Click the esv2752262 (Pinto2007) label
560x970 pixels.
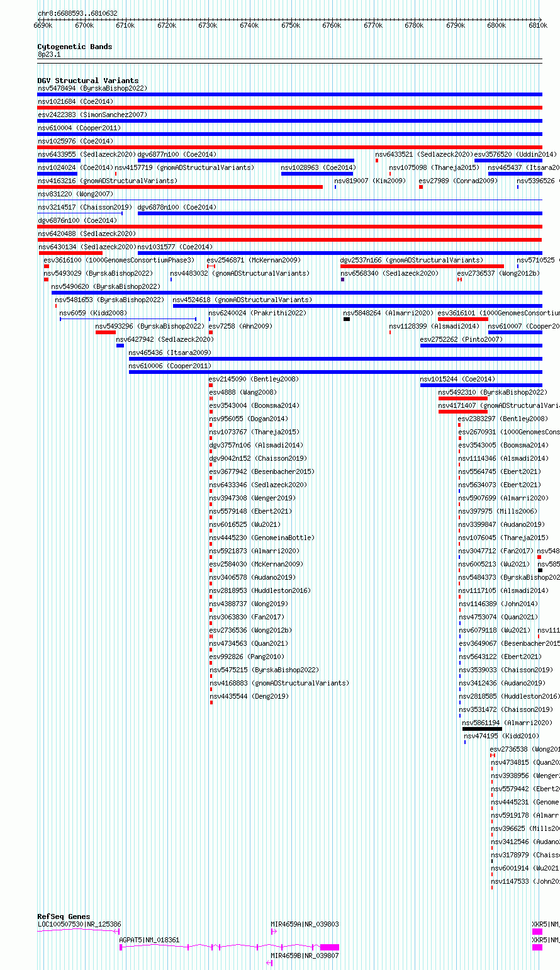(461, 339)
